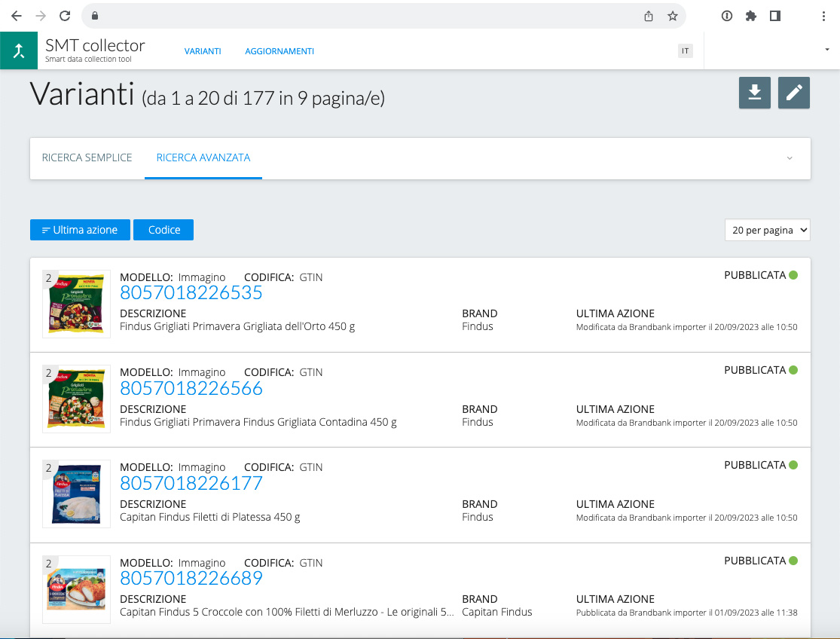Click the Filetti di Platessa product thumbnail
Viewport: 840px width, 639px height.
pyautogui.click(x=77, y=494)
